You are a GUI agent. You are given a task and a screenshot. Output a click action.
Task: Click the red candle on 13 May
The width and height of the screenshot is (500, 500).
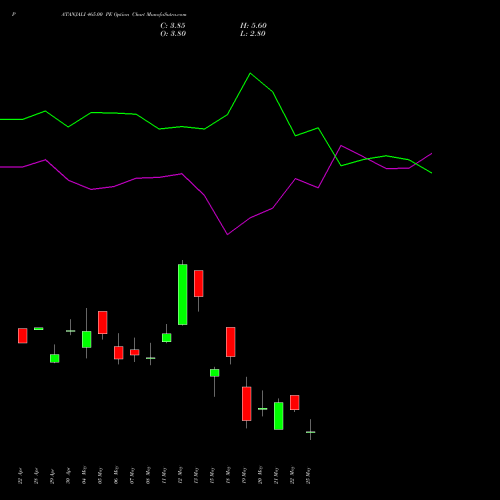tap(199, 283)
